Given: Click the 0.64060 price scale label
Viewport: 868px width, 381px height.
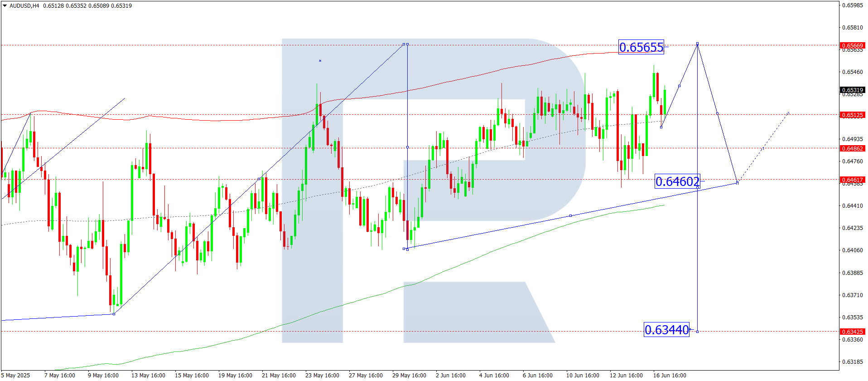Looking at the screenshot, I should point(853,250).
